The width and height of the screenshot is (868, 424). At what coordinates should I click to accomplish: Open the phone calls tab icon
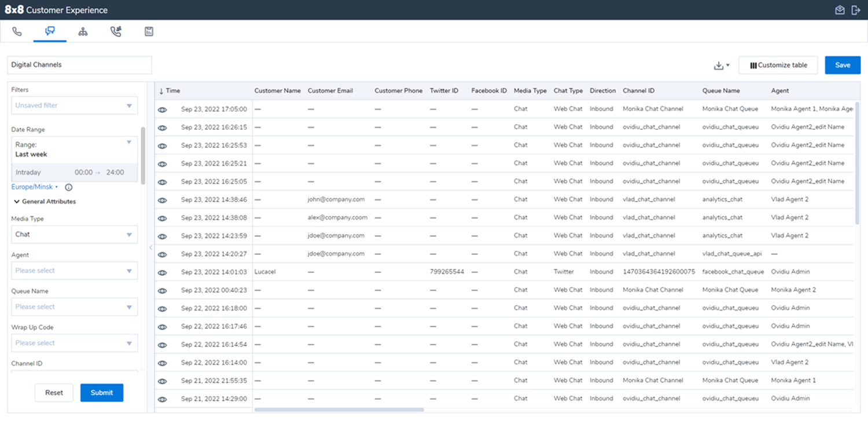[17, 31]
